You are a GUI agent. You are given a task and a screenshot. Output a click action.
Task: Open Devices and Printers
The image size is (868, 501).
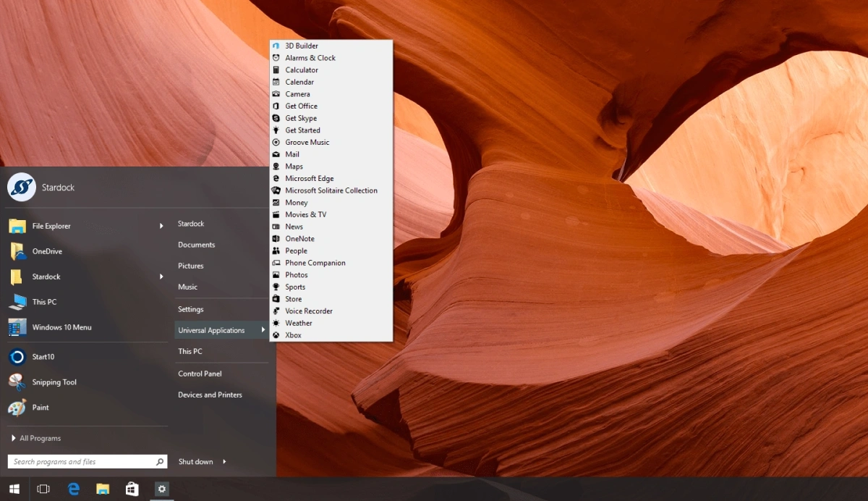click(x=210, y=395)
